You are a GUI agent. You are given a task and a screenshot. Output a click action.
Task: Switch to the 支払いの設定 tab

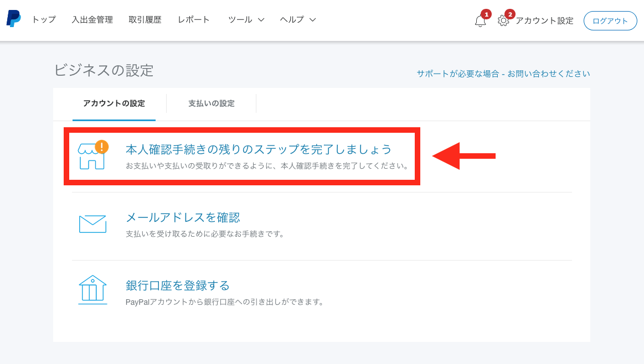[212, 103]
